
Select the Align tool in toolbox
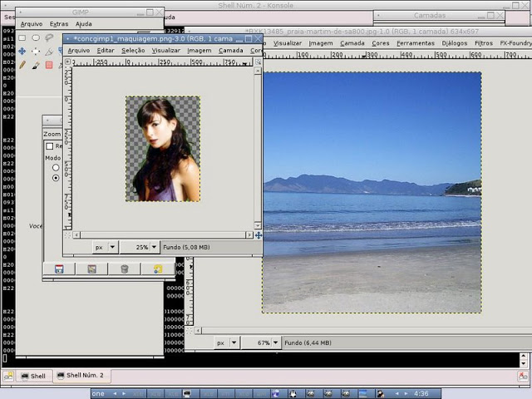(x=36, y=52)
